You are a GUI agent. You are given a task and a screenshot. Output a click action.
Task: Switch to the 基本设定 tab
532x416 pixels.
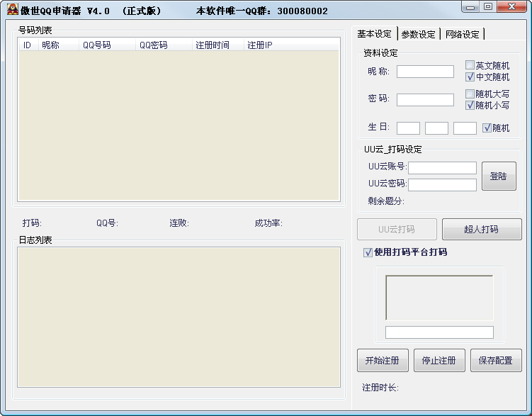374,33
